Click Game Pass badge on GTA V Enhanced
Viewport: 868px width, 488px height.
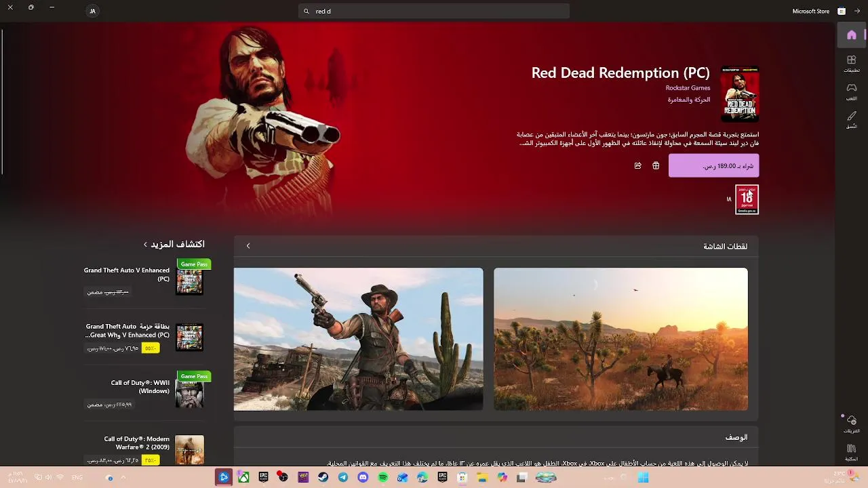point(194,264)
